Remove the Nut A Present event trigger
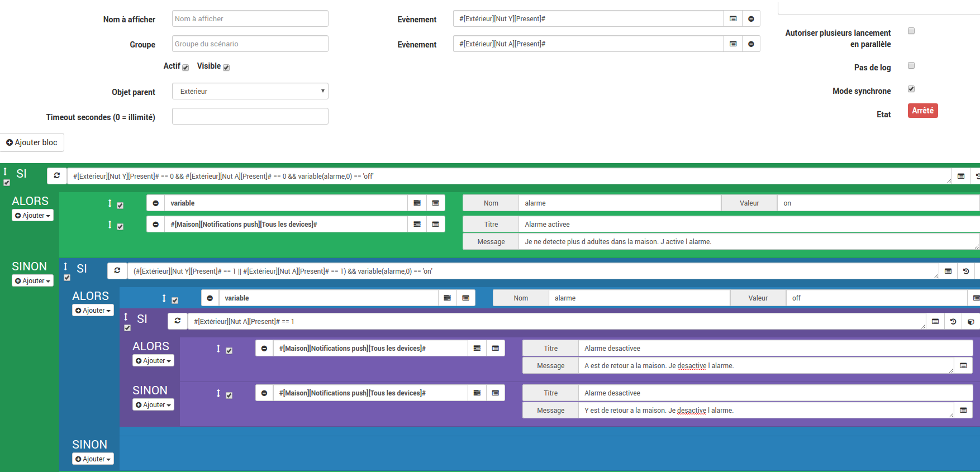The image size is (980, 472). tap(751, 44)
